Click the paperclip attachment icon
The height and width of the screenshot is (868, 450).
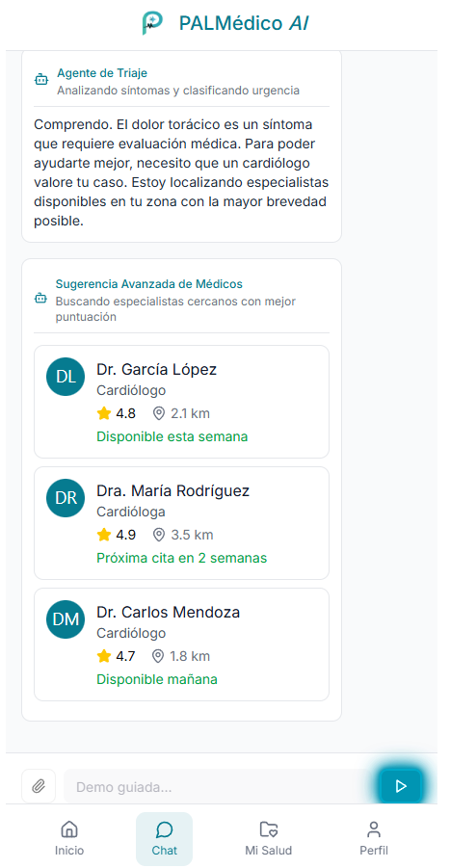(39, 786)
